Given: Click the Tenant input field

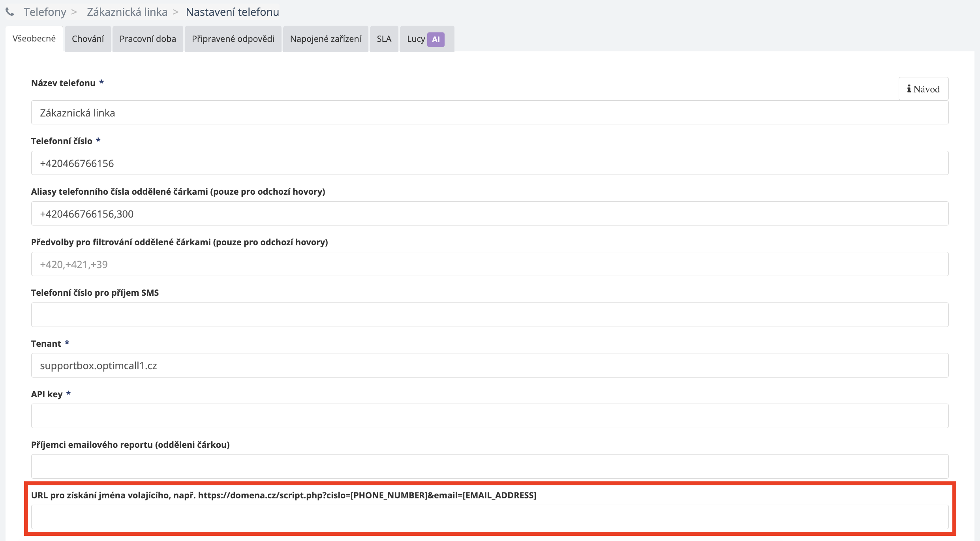Looking at the screenshot, I should pyautogui.click(x=490, y=365).
